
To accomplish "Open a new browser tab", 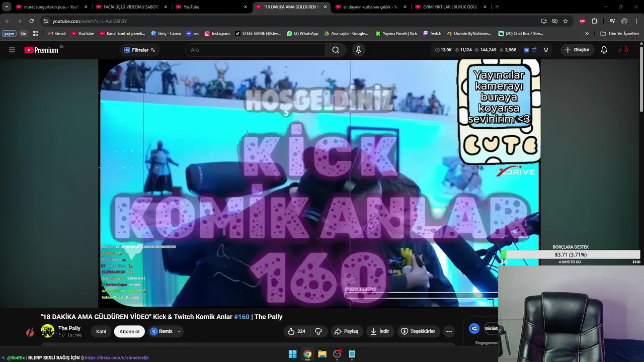I will click(x=497, y=7).
